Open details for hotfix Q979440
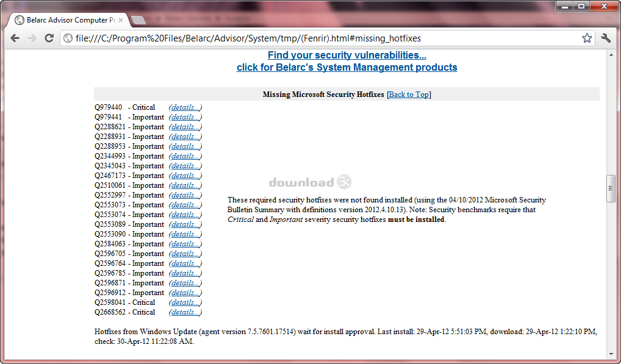 point(185,107)
